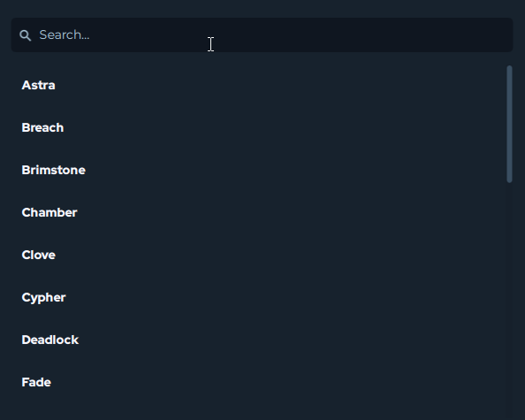
Task: Focus the Search... input field
Action: [262, 34]
